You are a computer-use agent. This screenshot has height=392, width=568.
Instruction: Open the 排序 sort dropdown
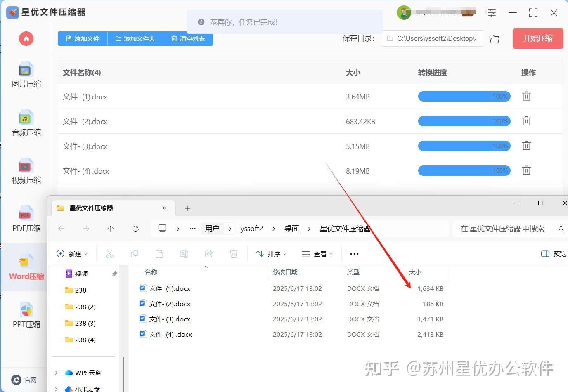[x=271, y=254]
